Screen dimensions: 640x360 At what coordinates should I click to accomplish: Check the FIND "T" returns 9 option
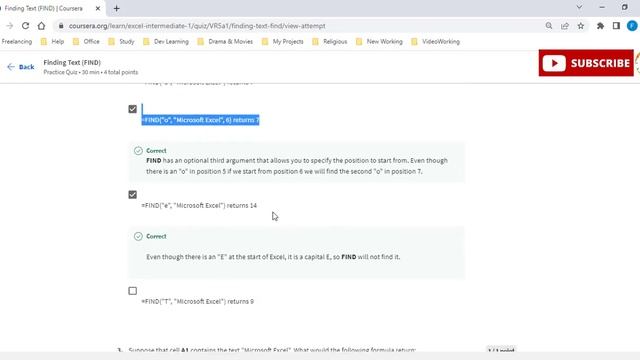tap(133, 291)
